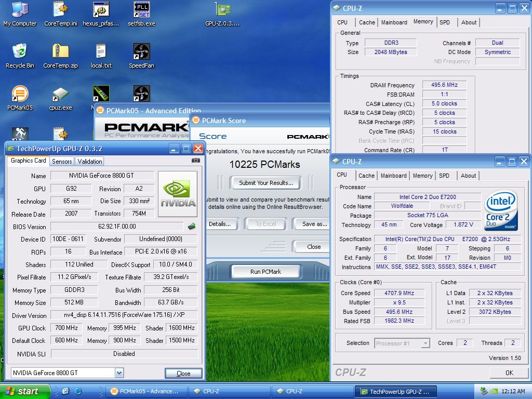The width and height of the screenshot is (532, 399).
Task: Click Show Desktop quick launch icon
Action: coord(66,391)
